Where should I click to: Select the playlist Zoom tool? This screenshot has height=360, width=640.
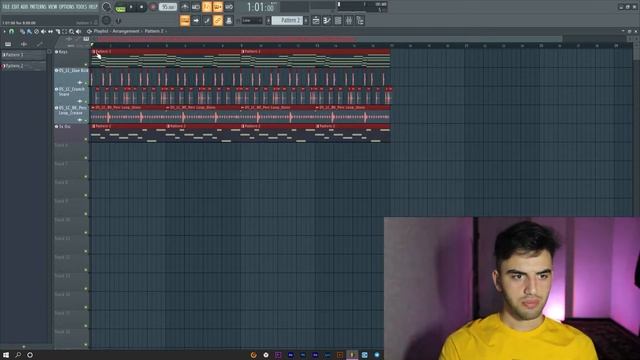pyautogui.click(x=71, y=31)
